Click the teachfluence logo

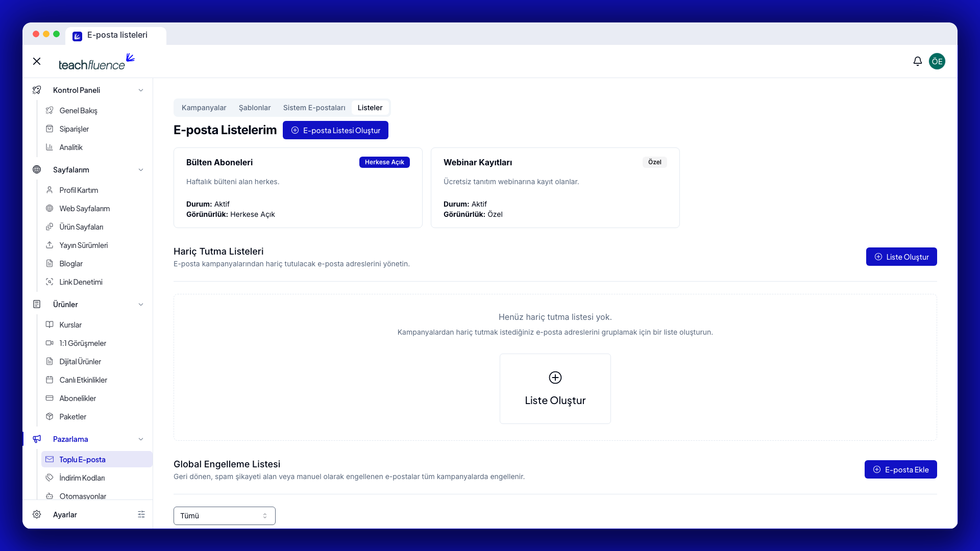pos(96,62)
